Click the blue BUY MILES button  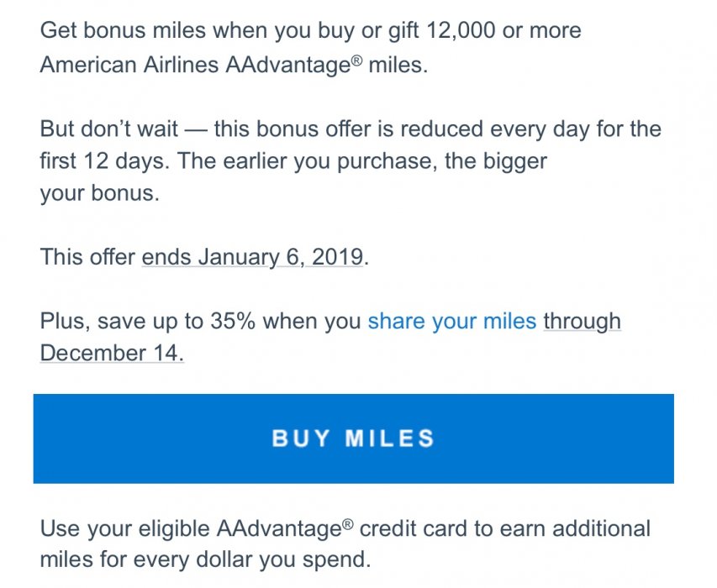pyautogui.click(x=353, y=438)
